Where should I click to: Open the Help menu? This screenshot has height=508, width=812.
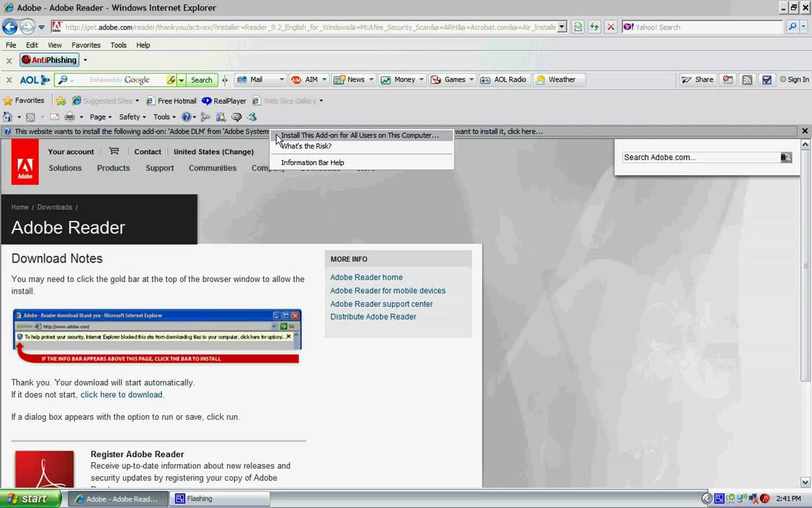143,45
